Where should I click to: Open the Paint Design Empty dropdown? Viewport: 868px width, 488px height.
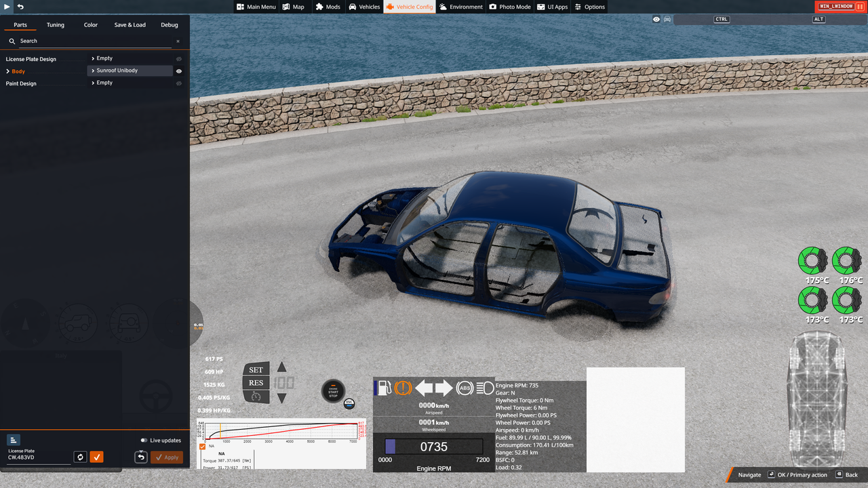pyautogui.click(x=130, y=83)
